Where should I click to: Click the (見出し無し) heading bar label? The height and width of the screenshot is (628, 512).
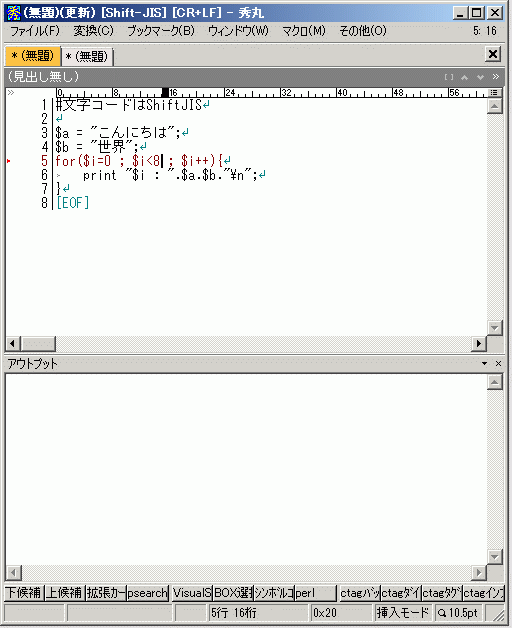click(x=44, y=76)
